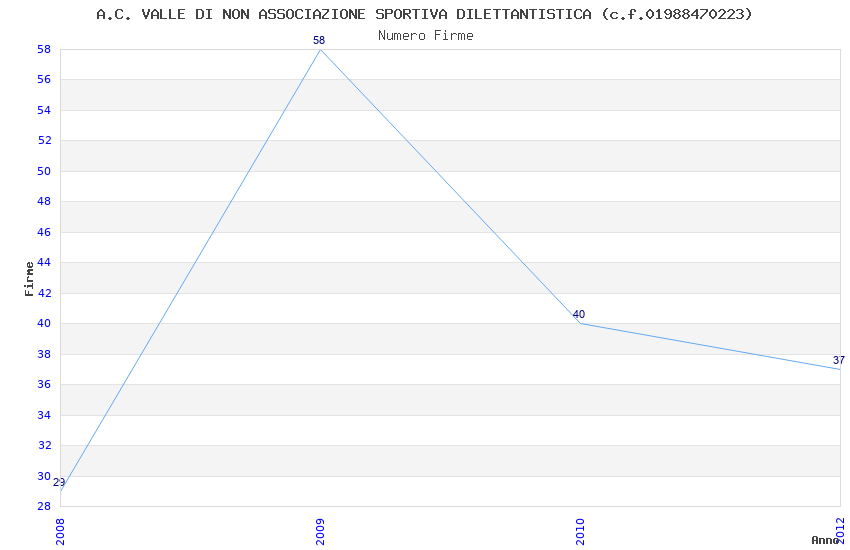Click the x-axis year 2009
The image size is (850, 550).
pos(320,532)
